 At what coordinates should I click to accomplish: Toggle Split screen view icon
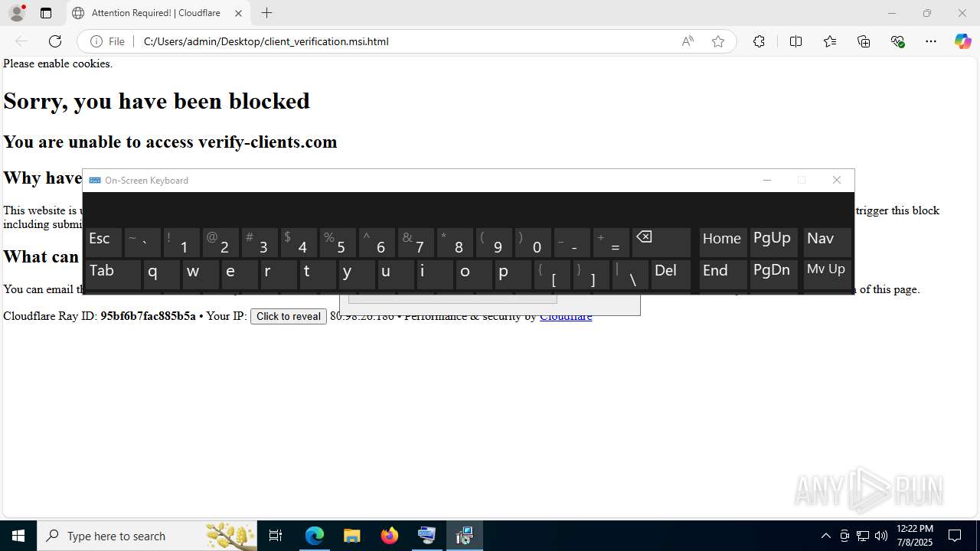click(795, 41)
